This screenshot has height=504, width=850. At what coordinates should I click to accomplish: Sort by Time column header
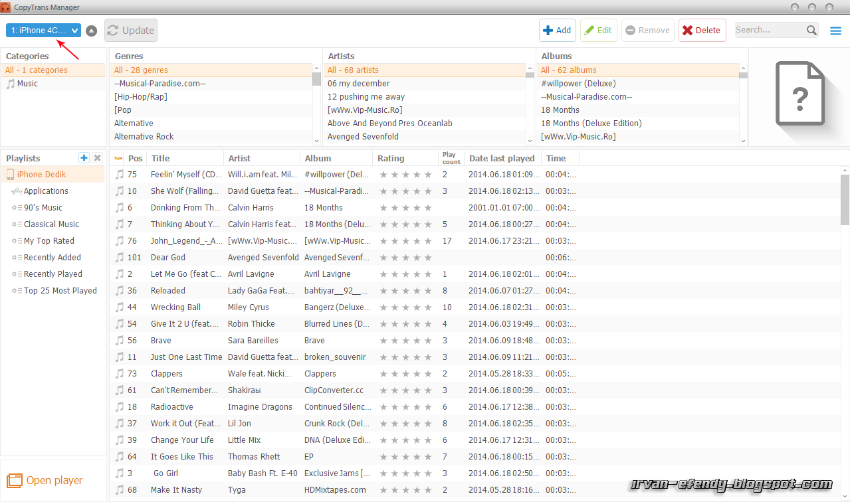(x=560, y=158)
